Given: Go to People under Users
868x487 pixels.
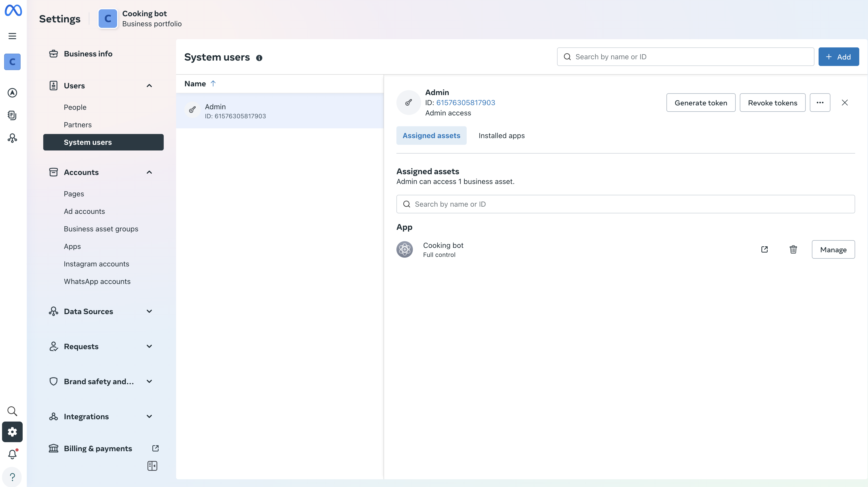Looking at the screenshot, I should [x=75, y=107].
